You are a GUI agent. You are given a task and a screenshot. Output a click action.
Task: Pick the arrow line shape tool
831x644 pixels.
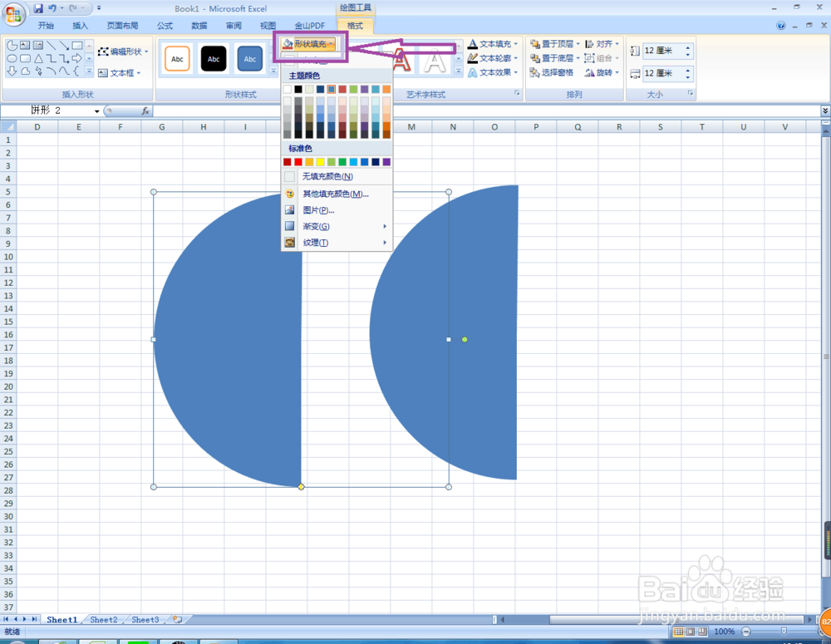click(x=64, y=46)
